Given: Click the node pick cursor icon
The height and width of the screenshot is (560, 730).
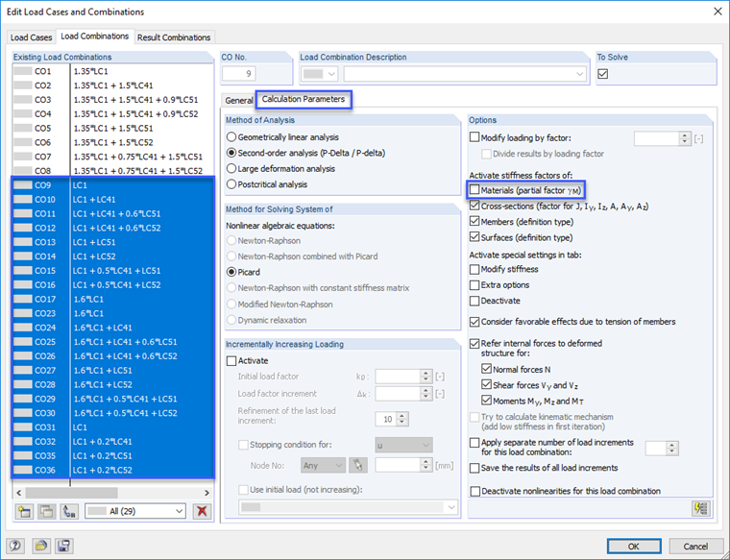Looking at the screenshot, I should point(358,465).
